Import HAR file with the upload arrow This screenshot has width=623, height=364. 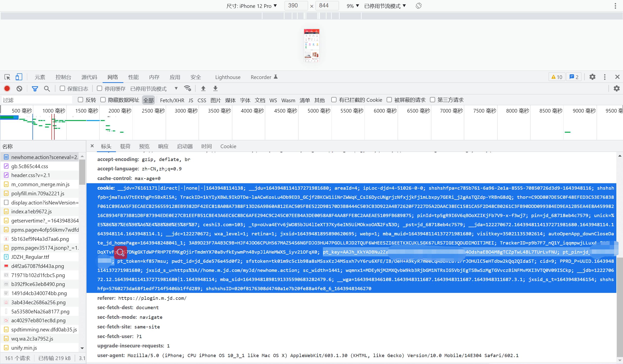tap(203, 88)
